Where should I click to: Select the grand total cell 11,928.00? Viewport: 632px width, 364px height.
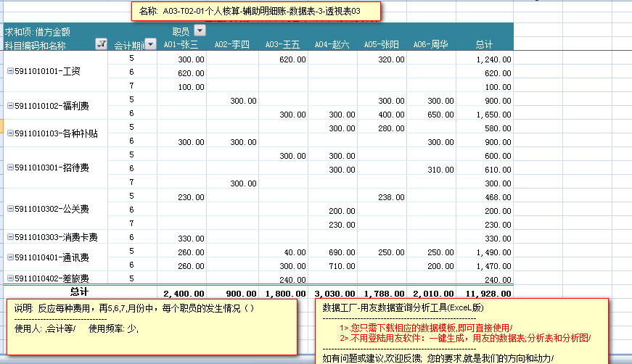pos(488,293)
